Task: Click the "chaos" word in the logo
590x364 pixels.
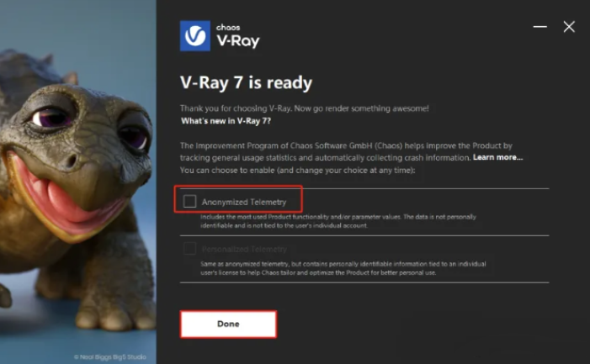Action: click(228, 28)
